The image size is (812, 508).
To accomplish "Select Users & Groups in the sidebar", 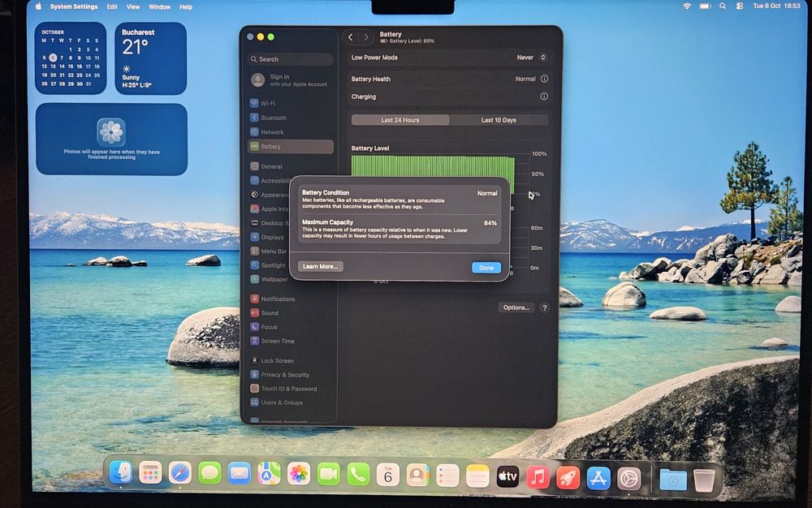I will (291, 403).
